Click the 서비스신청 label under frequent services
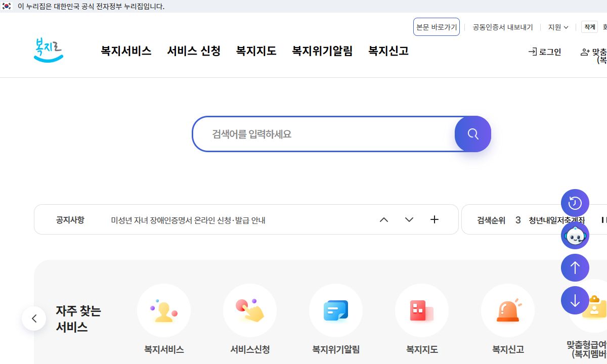 point(250,349)
